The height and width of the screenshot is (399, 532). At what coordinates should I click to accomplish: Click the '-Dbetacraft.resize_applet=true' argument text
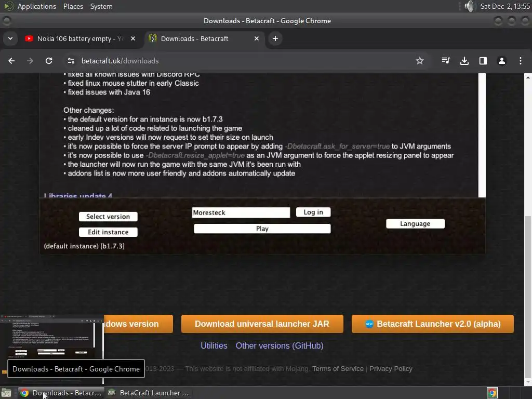tap(195, 155)
